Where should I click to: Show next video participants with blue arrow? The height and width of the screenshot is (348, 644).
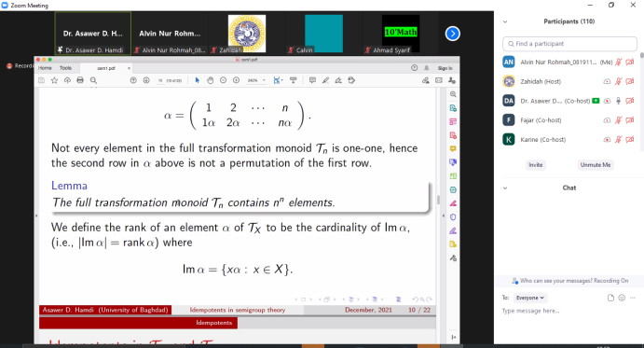pyautogui.click(x=453, y=34)
